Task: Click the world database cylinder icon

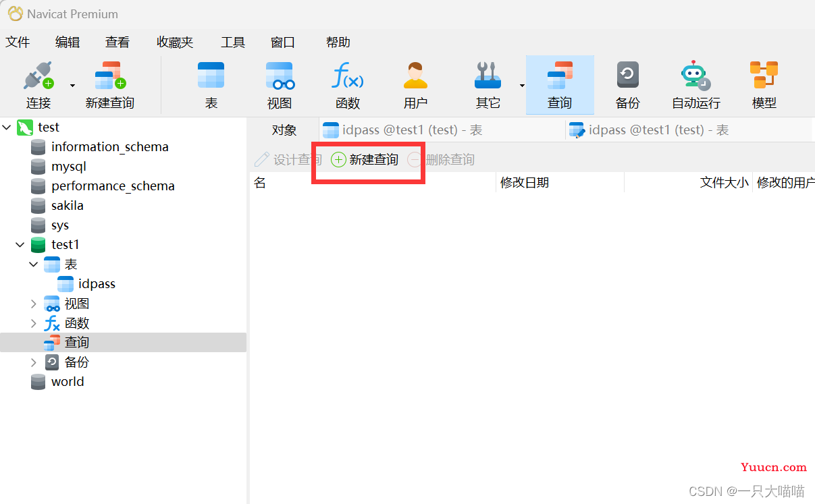Action: pyautogui.click(x=38, y=381)
